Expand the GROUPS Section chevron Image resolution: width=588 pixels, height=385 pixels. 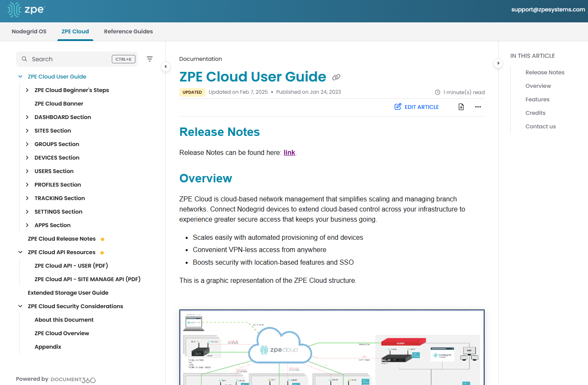pos(27,144)
